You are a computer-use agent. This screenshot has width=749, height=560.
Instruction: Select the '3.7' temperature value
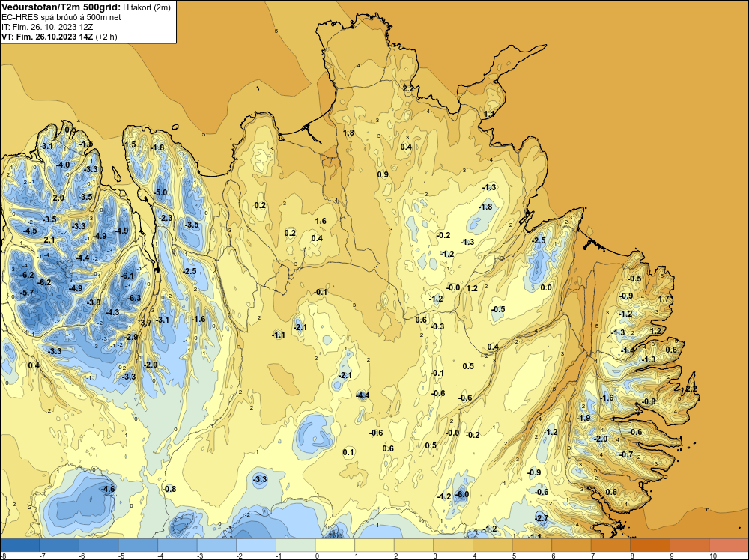point(146,323)
